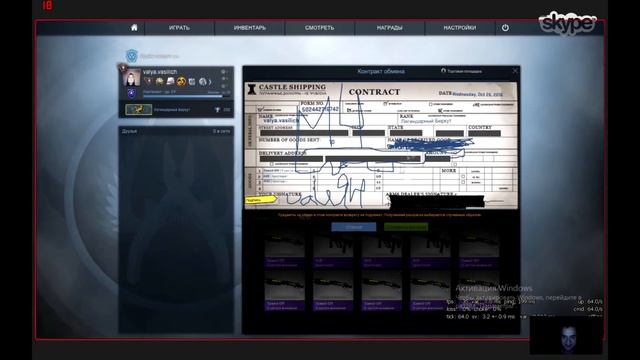Select first weapon card in top row
Viewport: 640px width, 360px height.
point(284,250)
